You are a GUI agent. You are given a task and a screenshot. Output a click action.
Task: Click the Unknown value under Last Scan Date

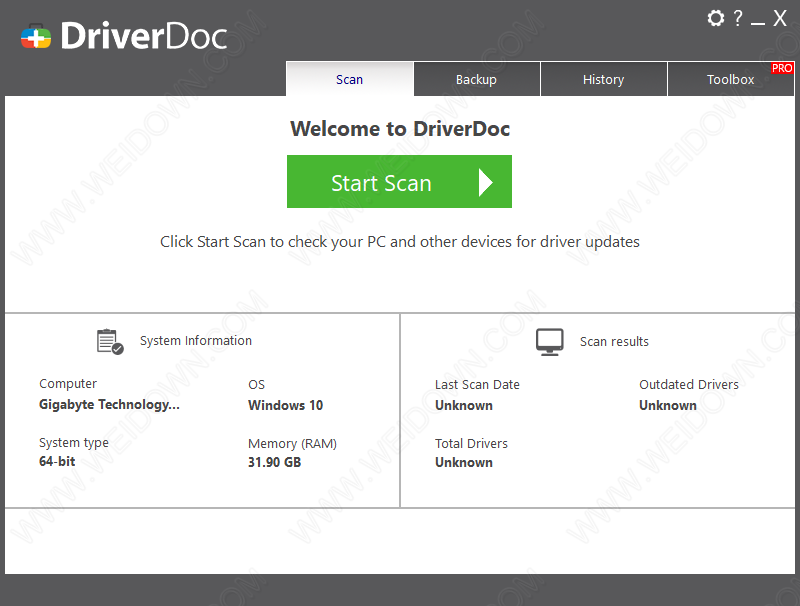pyautogui.click(x=464, y=406)
